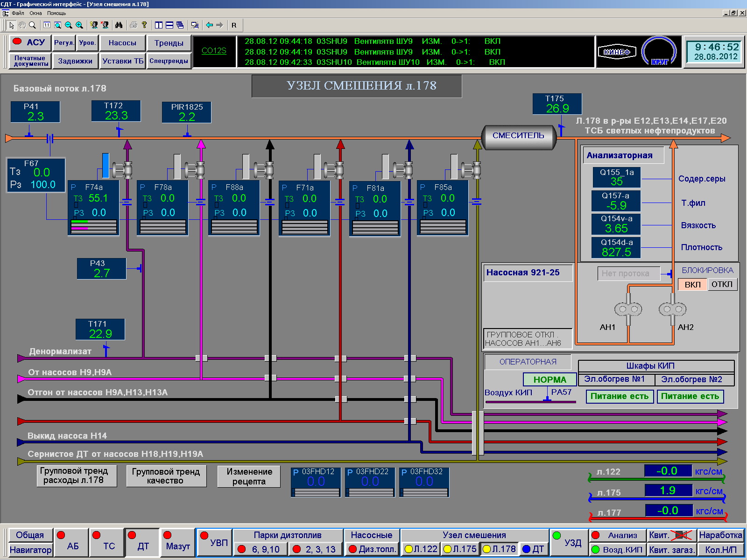Viewport: 747px width, 560px height.
Task: Turn blocking off with ОТКЛ
Action: [722, 284]
